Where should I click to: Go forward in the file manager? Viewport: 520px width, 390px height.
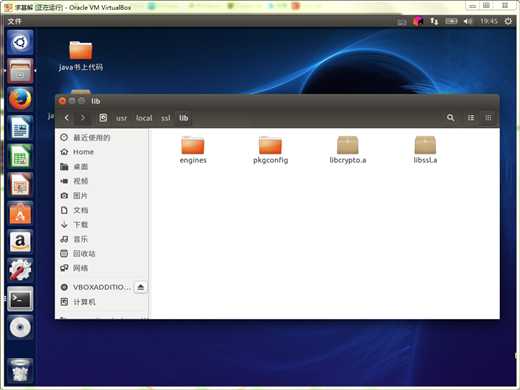tap(83, 118)
